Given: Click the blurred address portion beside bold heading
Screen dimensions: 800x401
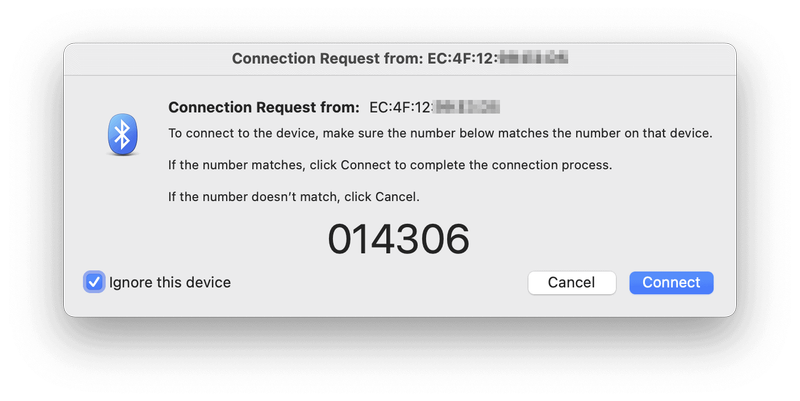Looking at the screenshot, I should (x=467, y=107).
